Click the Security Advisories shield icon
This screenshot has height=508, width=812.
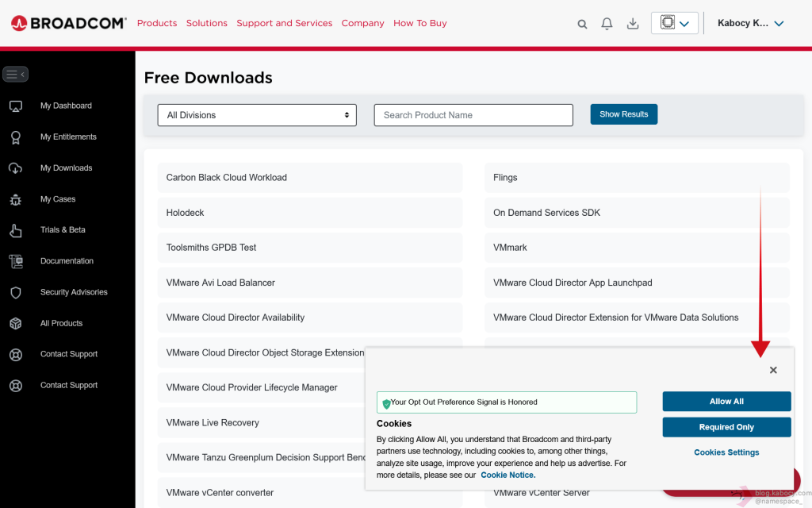pyautogui.click(x=15, y=293)
